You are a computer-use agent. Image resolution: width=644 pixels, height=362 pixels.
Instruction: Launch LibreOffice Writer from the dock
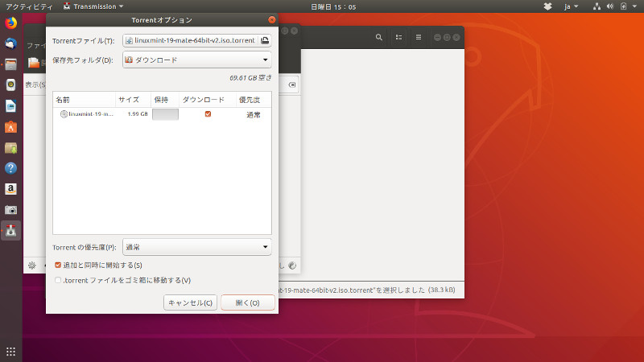pyautogui.click(x=11, y=106)
